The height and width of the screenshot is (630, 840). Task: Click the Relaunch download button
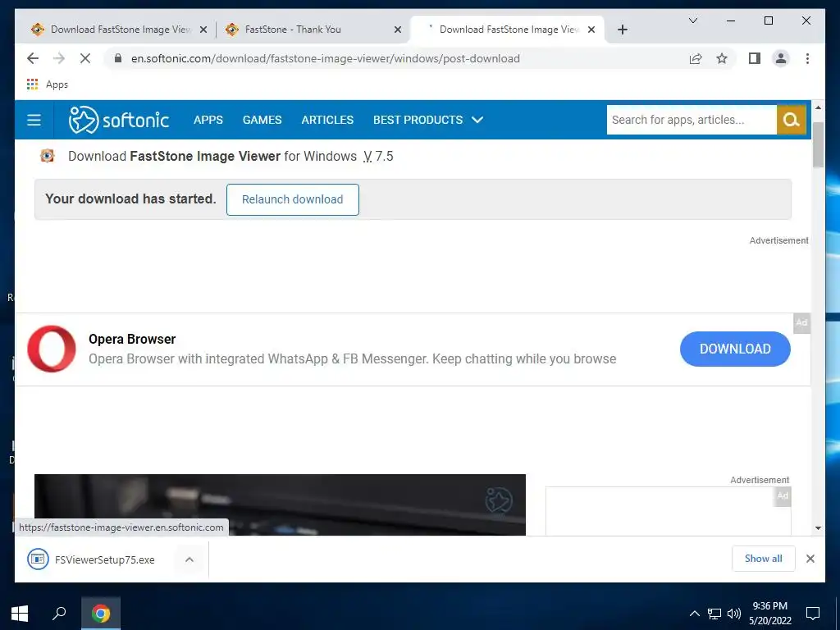(x=293, y=199)
